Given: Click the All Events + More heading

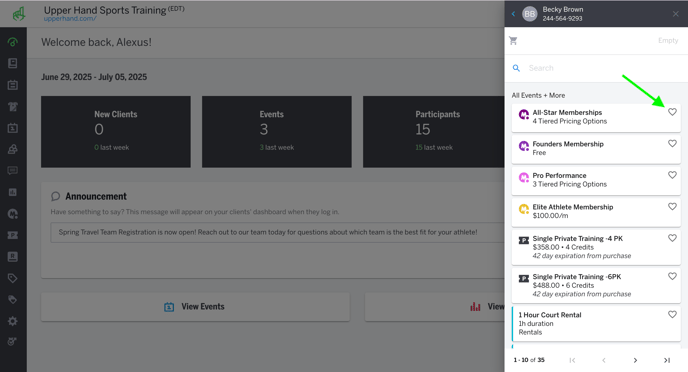Looking at the screenshot, I should [538, 95].
